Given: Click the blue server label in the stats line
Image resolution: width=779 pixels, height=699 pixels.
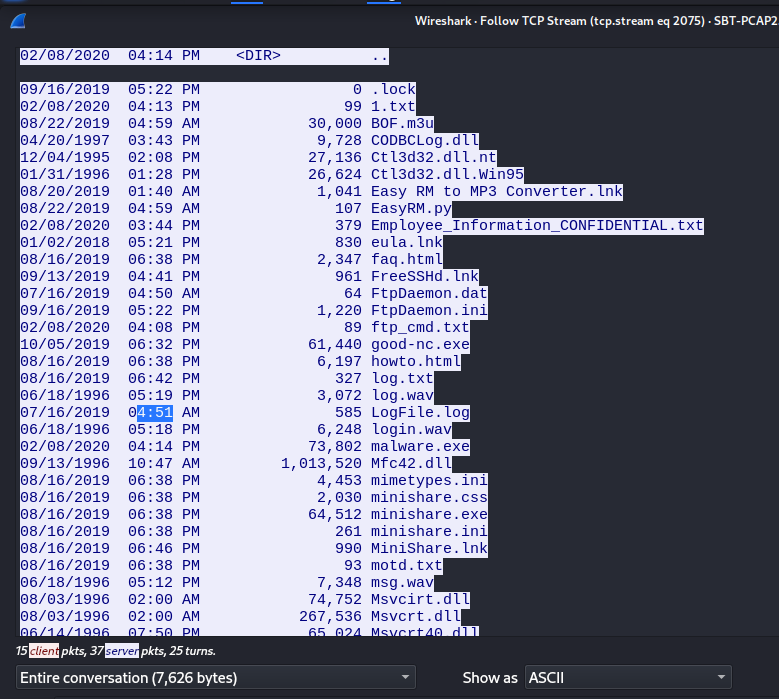Looking at the screenshot, I should 122,651.
